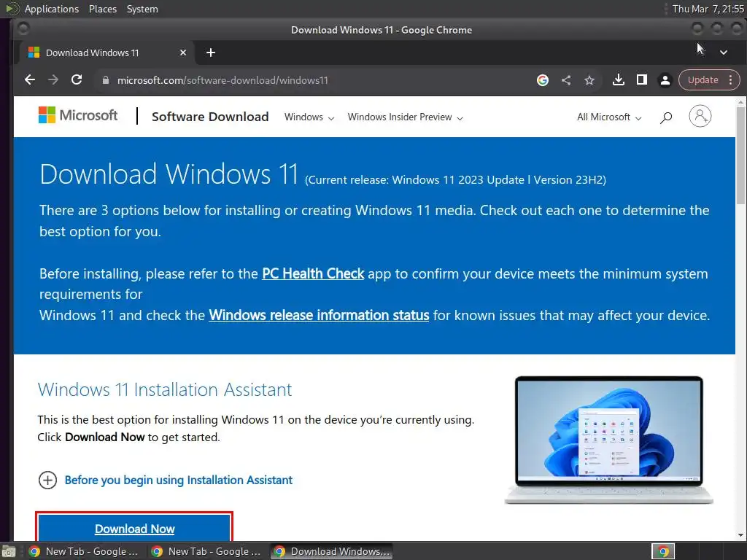Click the window menu icon in title bar
The image size is (747, 560).
pyautogui.click(x=23, y=29)
